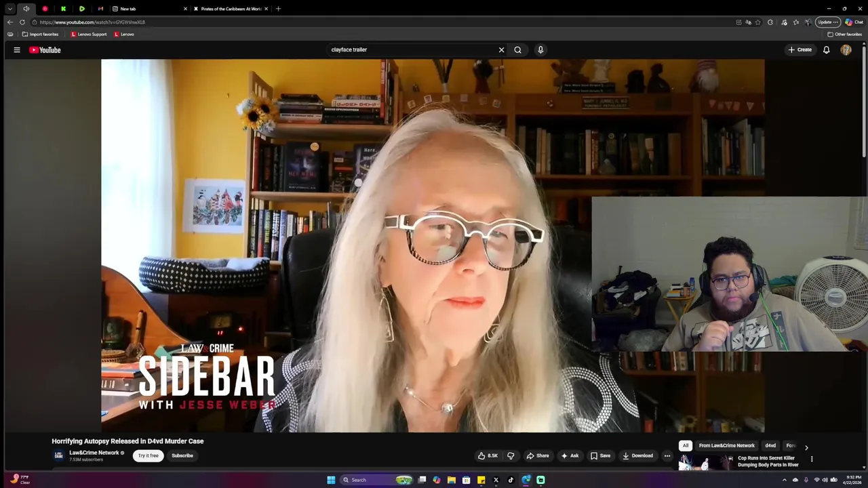The width and height of the screenshot is (868, 488).
Task: Refresh the current page
Action: 22,22
